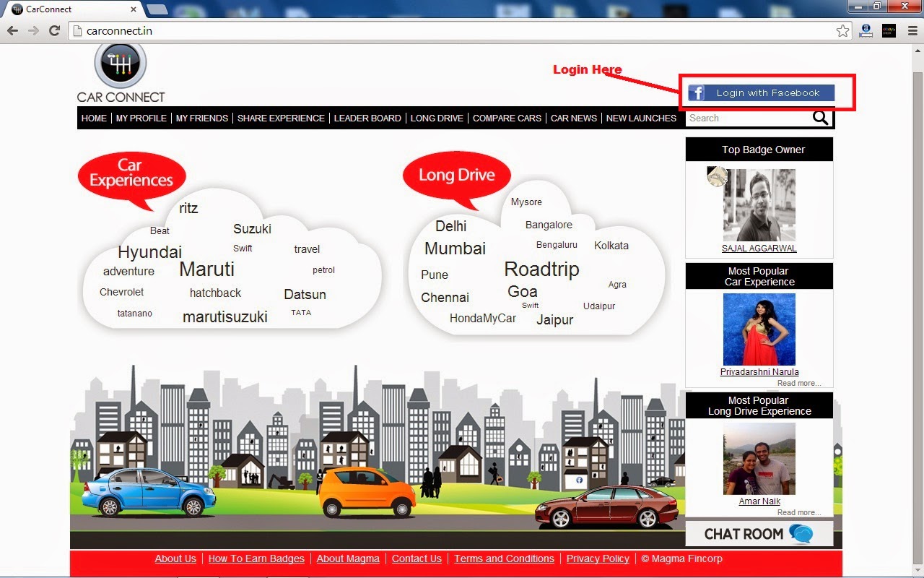Bookmark this page with the star icon
Viewport: 924px width, 578px height.
842,31
